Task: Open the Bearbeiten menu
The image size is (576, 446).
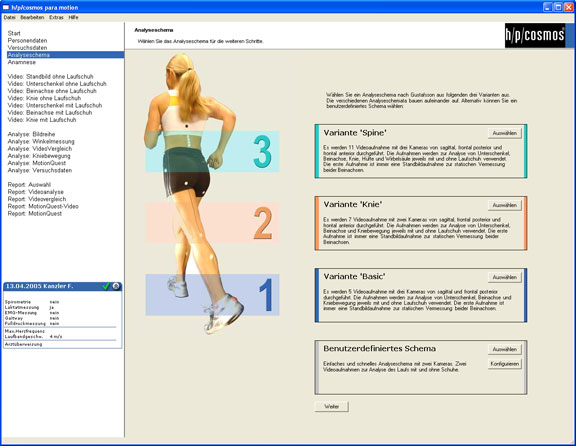Action: 32,17
